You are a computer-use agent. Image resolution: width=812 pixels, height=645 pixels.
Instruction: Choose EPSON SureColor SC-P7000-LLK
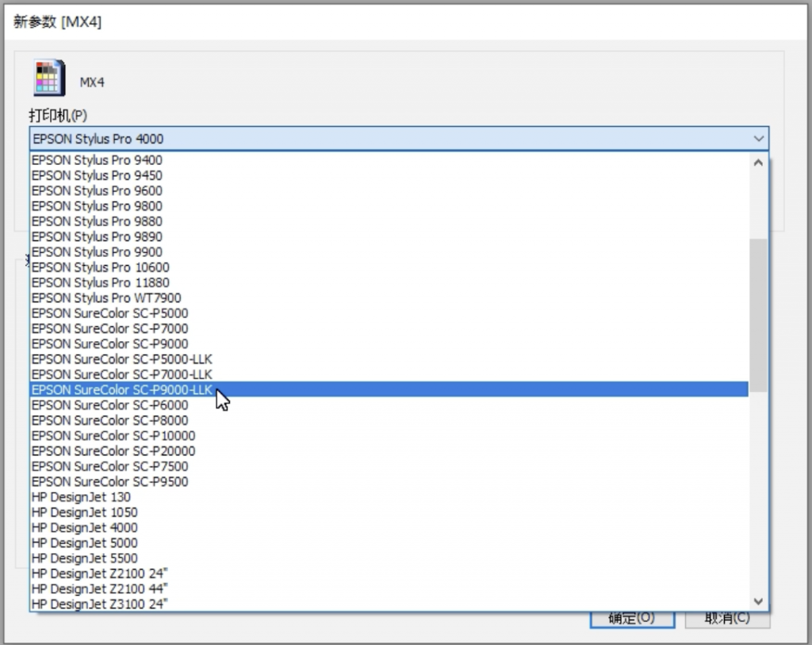[389, 374]
